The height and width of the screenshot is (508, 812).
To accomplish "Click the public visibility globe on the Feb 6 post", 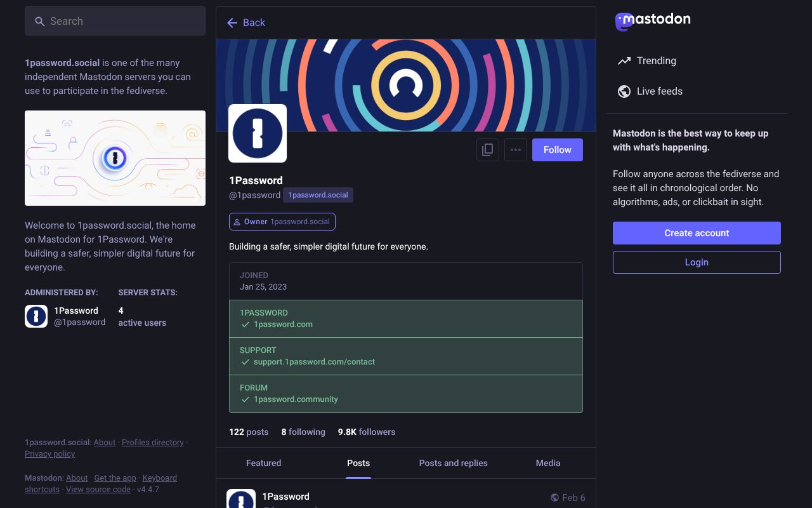I will [554, 497].
